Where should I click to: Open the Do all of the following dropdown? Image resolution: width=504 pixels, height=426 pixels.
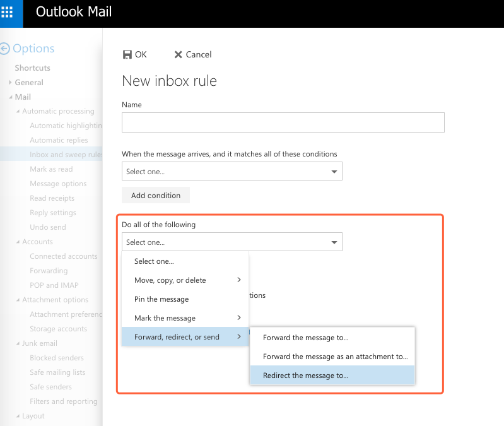coord(231,242)
